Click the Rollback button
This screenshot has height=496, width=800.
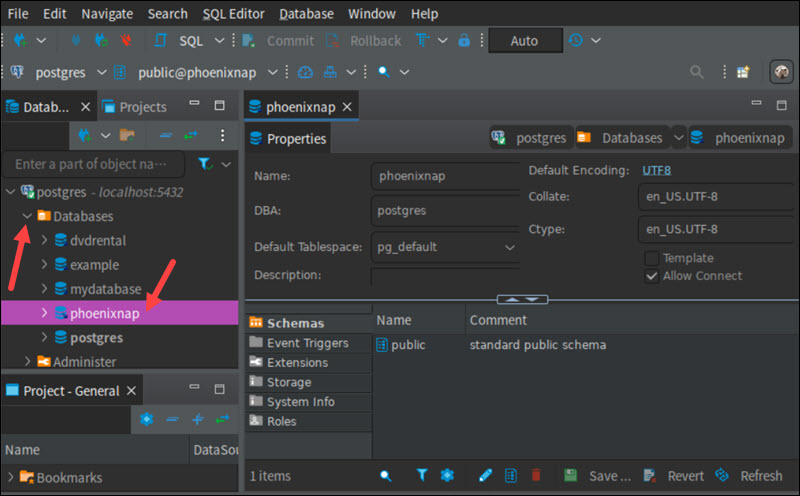[x=363, y=41]
